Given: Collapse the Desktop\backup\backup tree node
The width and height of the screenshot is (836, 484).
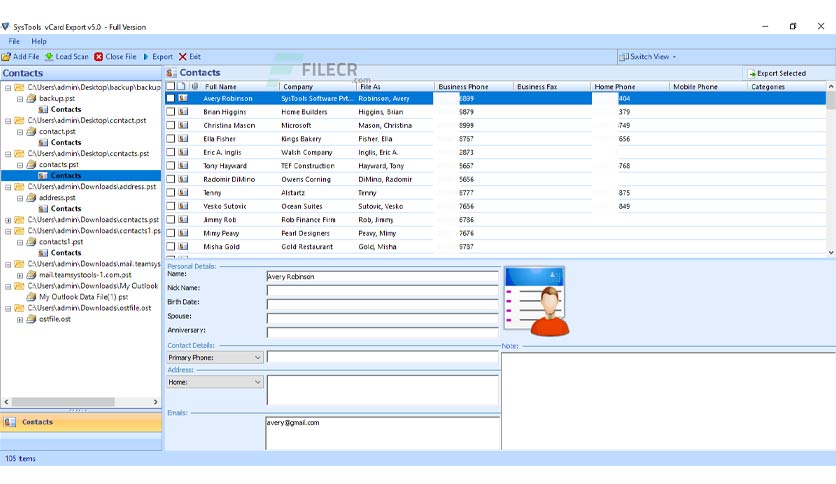Looking at the screenshot, I should coord(8,87).
